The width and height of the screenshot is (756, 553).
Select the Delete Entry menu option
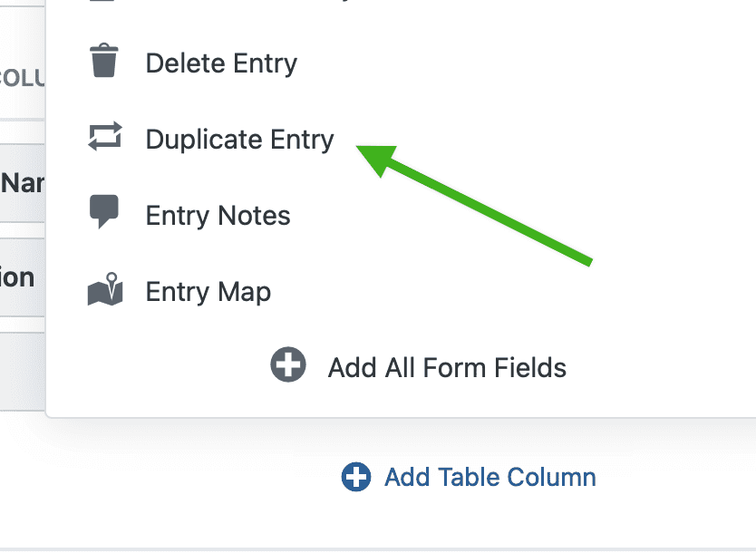point(220,63)
